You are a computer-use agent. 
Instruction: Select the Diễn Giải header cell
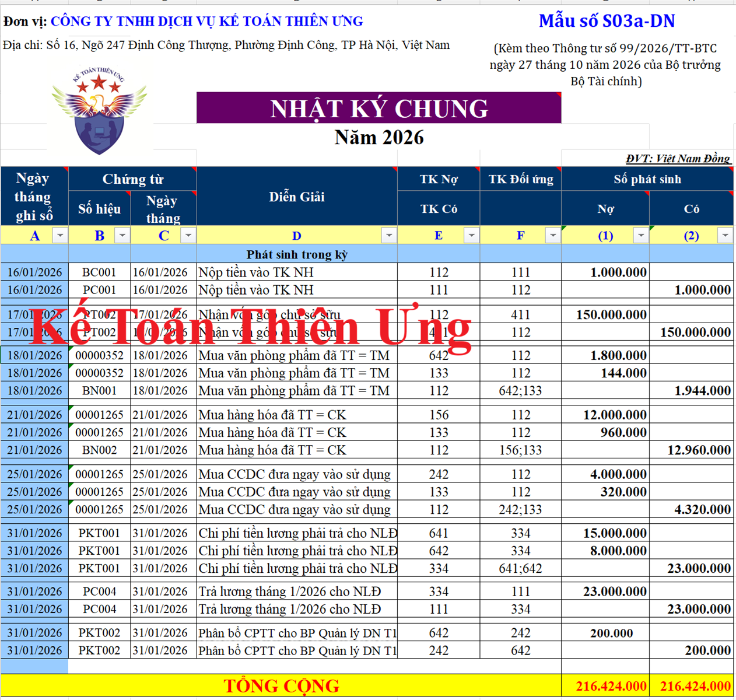click(x=297, y=197)
